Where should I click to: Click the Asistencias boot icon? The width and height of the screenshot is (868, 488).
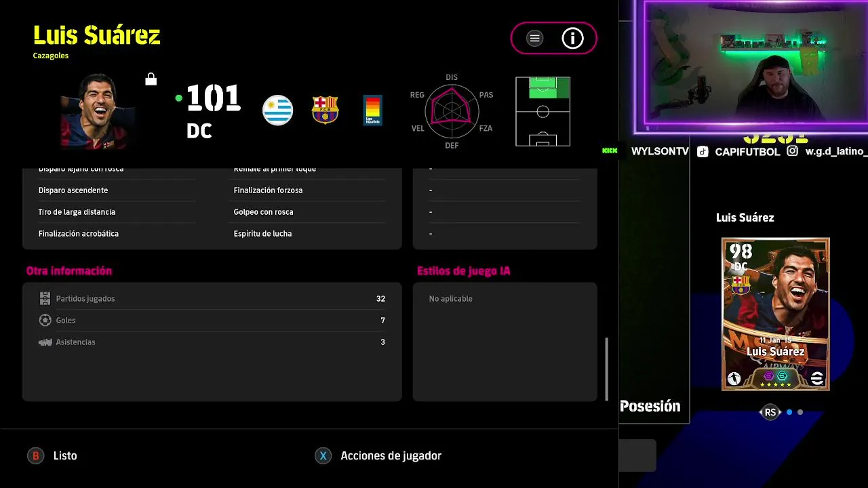click(x=45, y=342)
